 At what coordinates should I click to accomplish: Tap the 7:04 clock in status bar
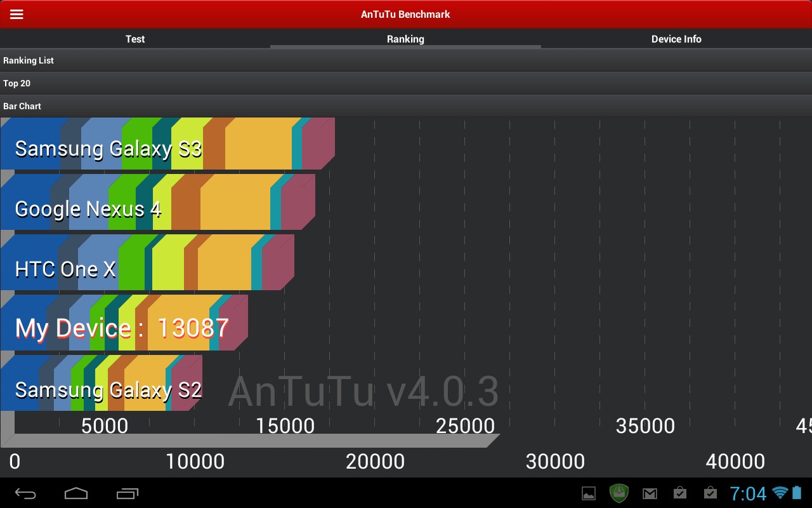click(x=748, y=493)
